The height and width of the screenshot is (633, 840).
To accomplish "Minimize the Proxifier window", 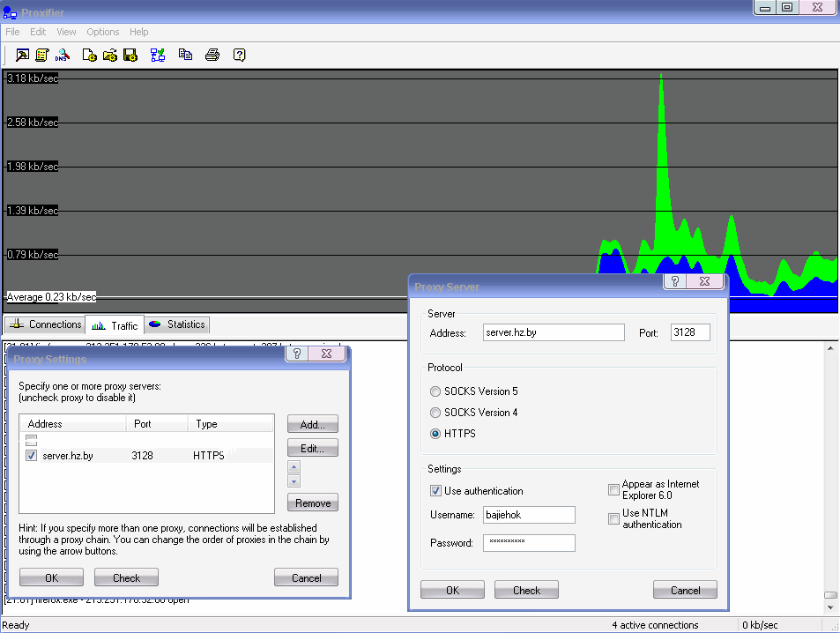I will (x=765, y=7).
